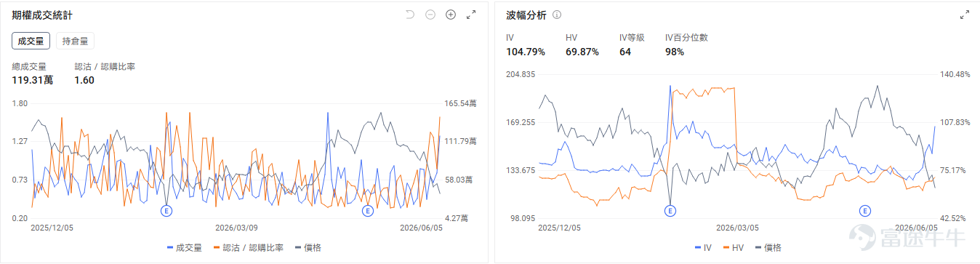Image resolution: width=980 pixels, height=264 pixels.
Task: Toggle the HV legend series
Action: pos(733,248)
